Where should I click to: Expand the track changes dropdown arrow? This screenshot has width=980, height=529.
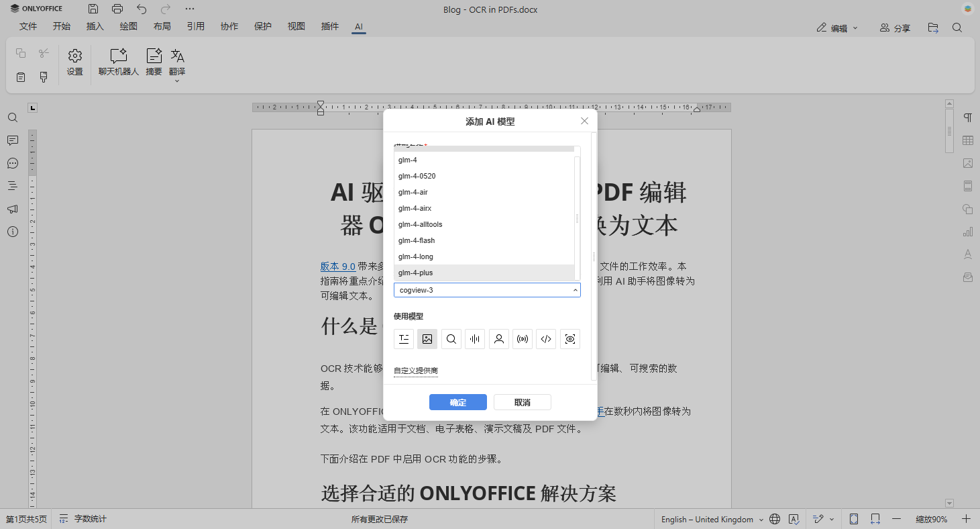[x=832, y=519]
